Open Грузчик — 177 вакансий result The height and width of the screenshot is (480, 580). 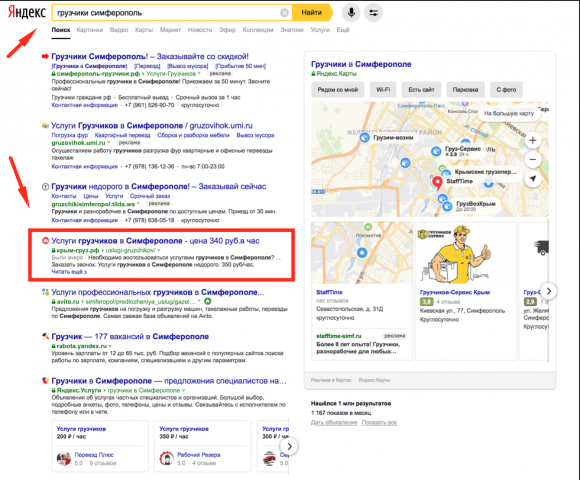(x=130, y=337)
